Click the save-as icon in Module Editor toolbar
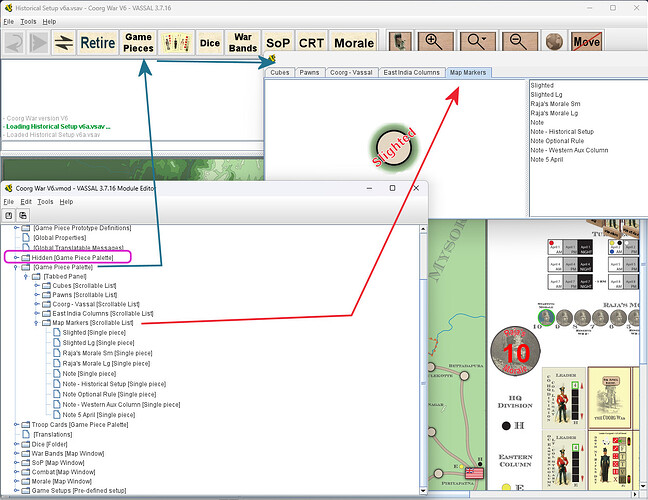The image size is (648, 500). click(23, 215)
